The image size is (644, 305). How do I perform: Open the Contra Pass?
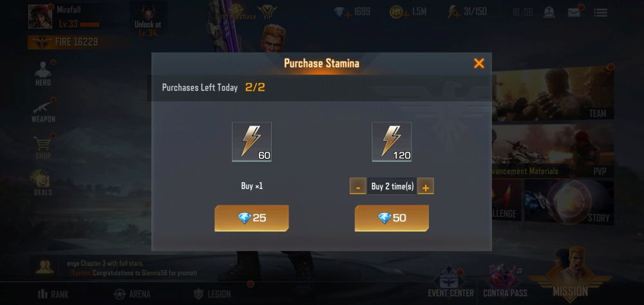click(x=505, y=282)
